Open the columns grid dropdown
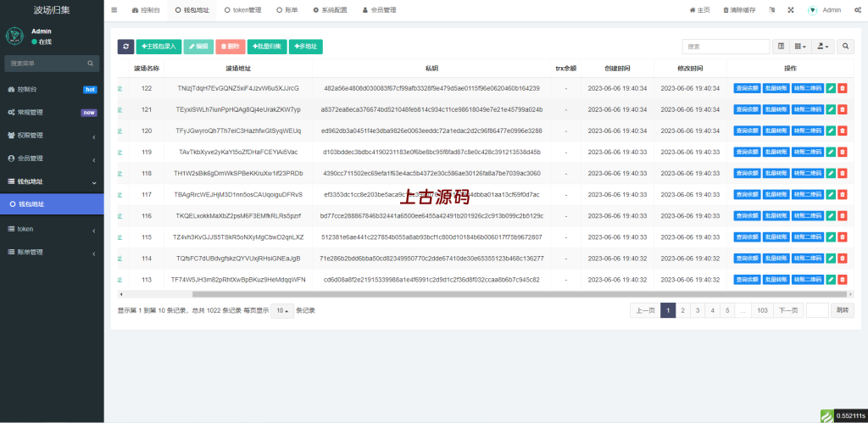The width and height of the screenshot is (868, 423). (800, 47)
